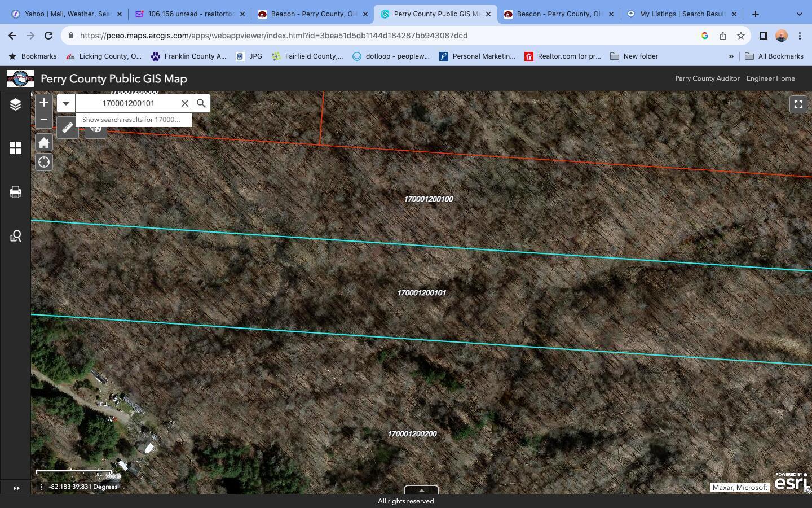Click the search magnifier button

pyautogui.click(x=201, y=103)
